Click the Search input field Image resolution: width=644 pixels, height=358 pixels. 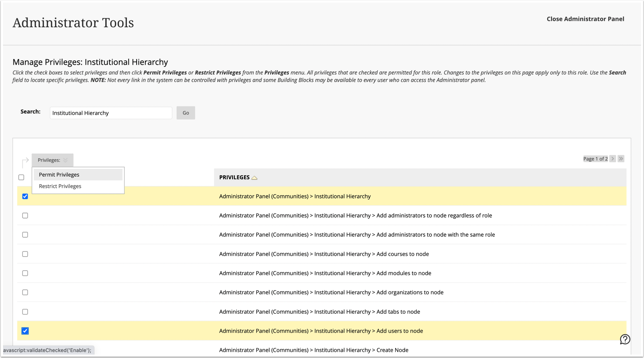(x=111, y=113)
